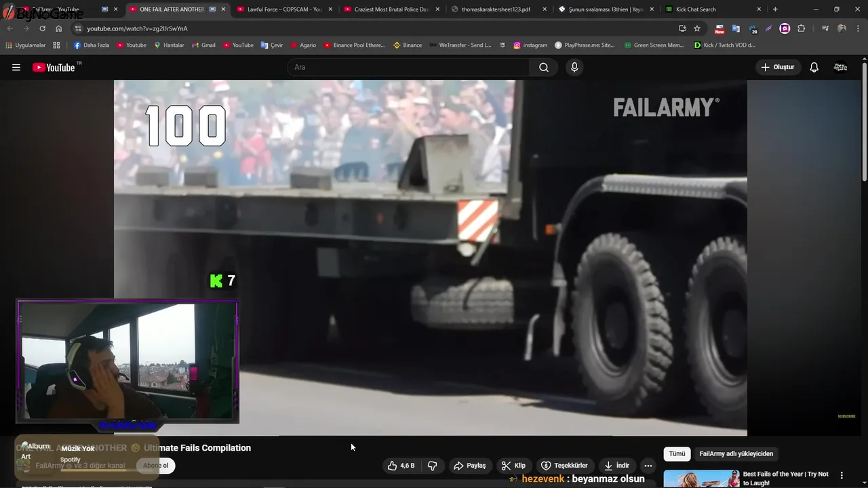Image resolution: width=868 pixels, height=488 pixels.
Task: Open the Gmail bookmark
Action: coord(203,45)
